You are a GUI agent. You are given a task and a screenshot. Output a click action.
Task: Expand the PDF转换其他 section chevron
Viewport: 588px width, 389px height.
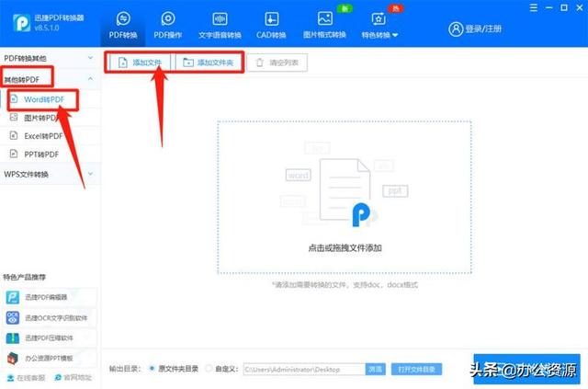click(90, 57)
